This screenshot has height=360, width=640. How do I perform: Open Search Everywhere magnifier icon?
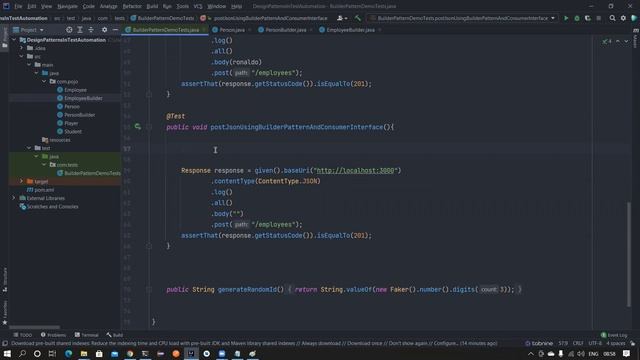(612, 18)
